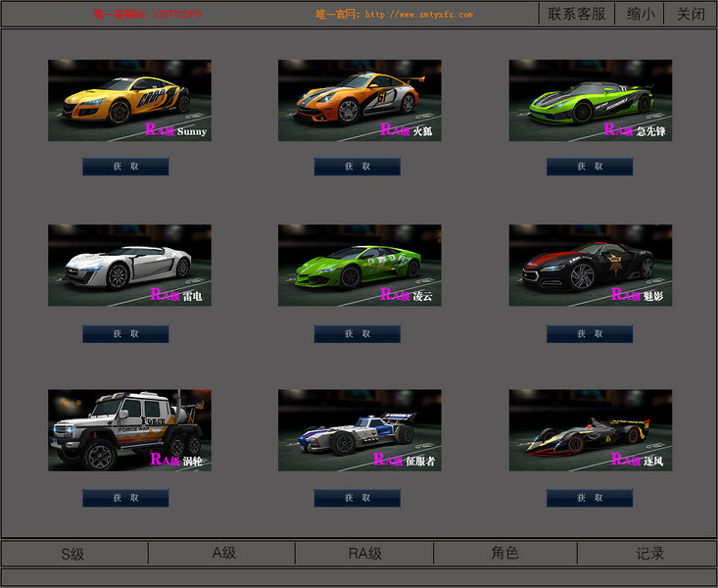
Task: Click the black 魅影 car image
Action: coord(591,265)
